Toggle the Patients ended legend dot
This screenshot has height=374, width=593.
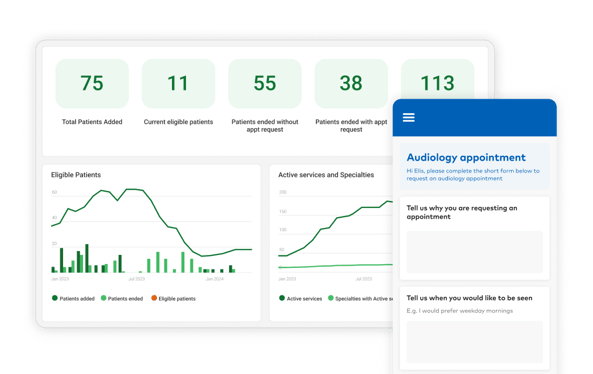tap(103, 298)
